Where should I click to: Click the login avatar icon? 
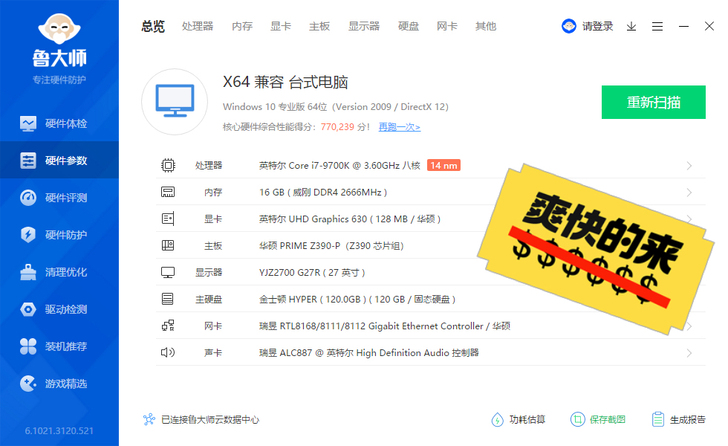(x=569, y=26)
